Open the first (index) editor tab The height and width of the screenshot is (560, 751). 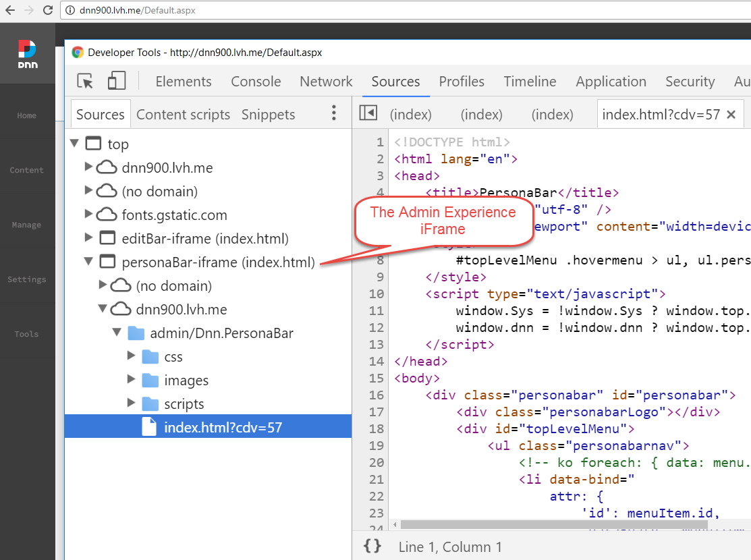pos(410,115)
